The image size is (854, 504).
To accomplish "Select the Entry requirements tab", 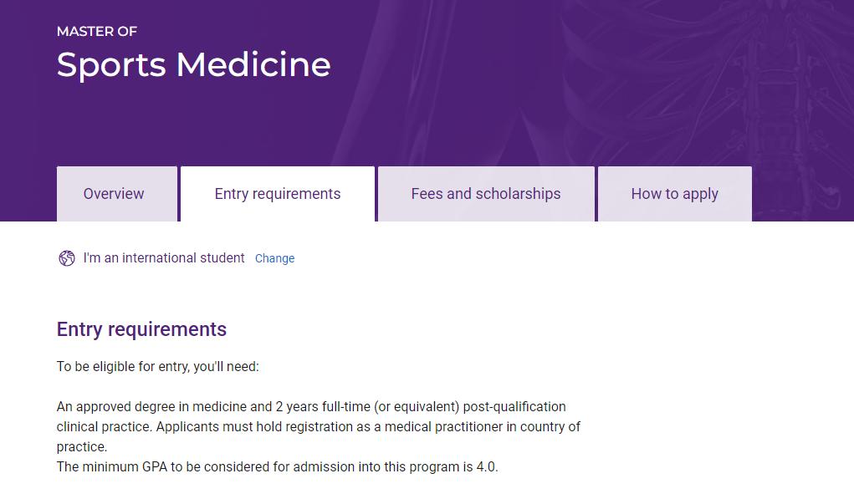I will [278, 194].
